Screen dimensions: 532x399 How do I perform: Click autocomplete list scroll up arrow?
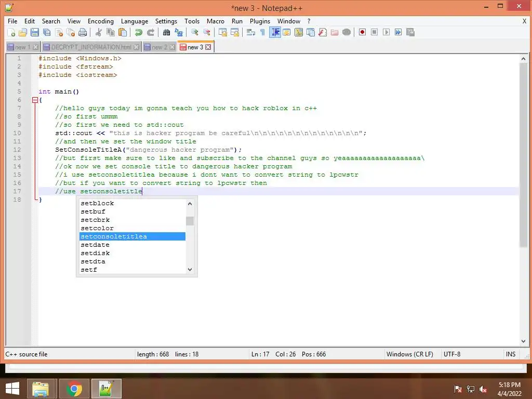click(190, 204)
